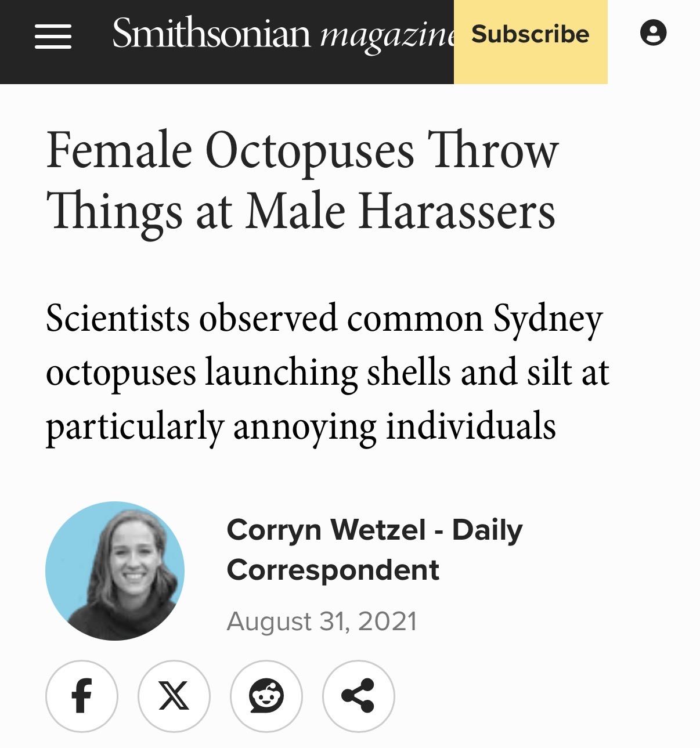Click the italic 'magazine' word in the logo
Screen dimensions: 700x748
tap(387, 35)
